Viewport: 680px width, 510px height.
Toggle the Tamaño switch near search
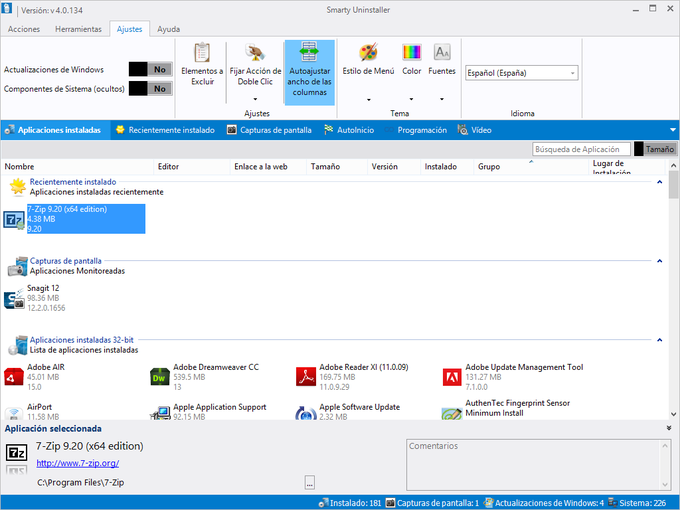pyautogui.click(x=655, y=149)
